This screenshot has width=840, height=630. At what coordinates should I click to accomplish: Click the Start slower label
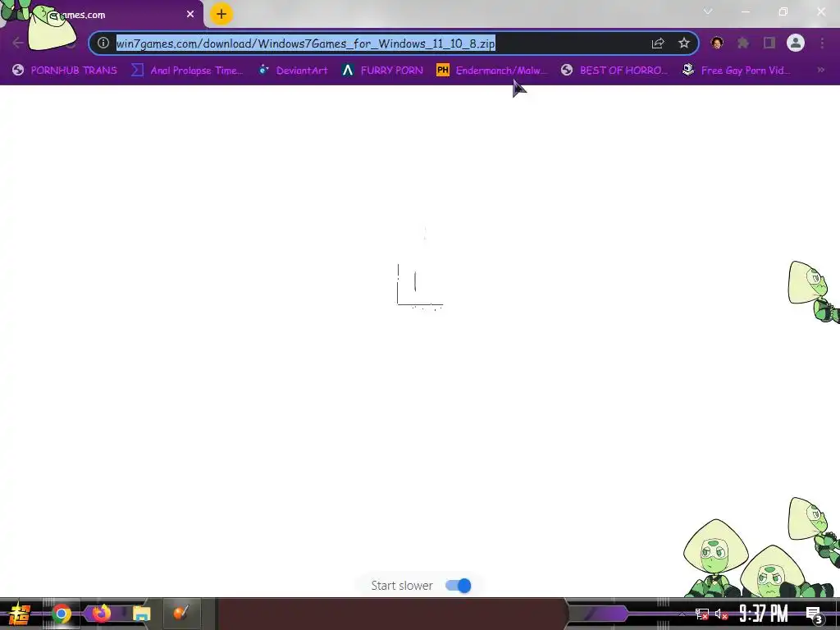point(402,586)
